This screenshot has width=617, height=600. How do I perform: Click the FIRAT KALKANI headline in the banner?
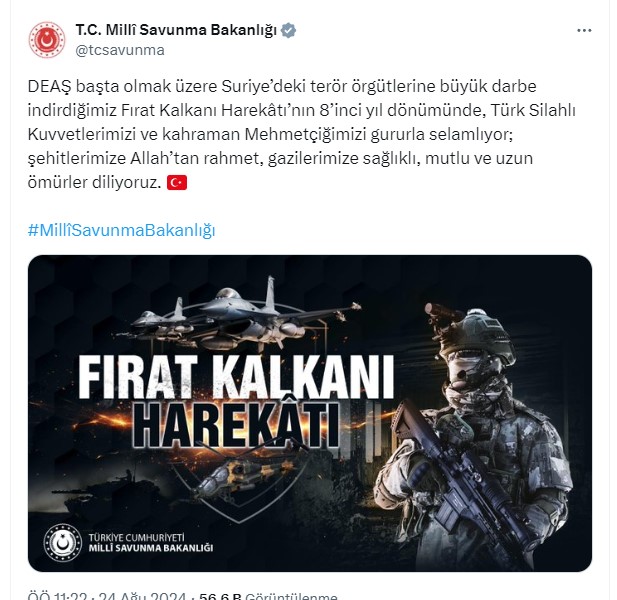click(x=236, y=377)
